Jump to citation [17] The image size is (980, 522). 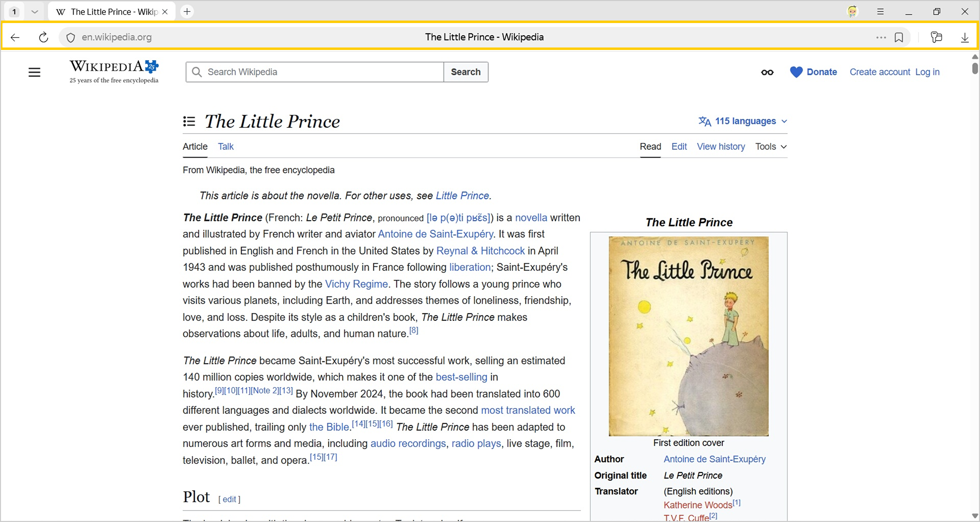(x=330, y=457)
